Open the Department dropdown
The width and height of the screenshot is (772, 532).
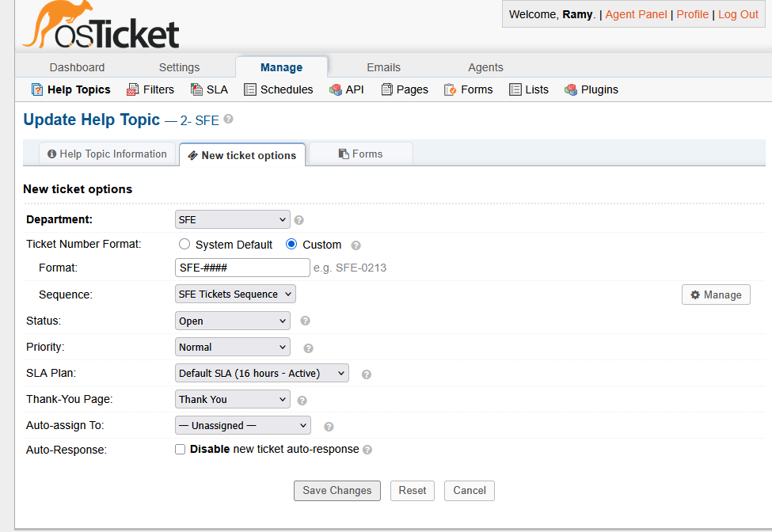tap(232, 219)
